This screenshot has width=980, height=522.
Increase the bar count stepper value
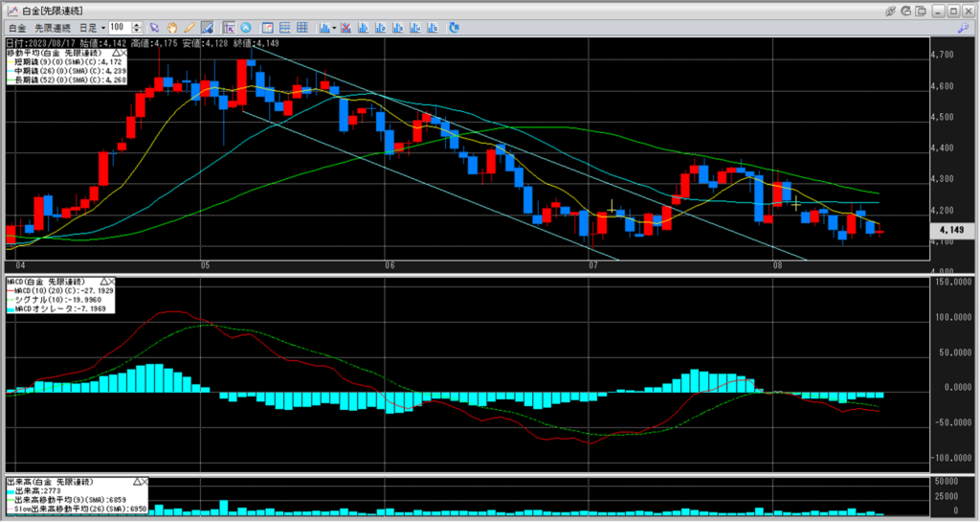point(138,25)
